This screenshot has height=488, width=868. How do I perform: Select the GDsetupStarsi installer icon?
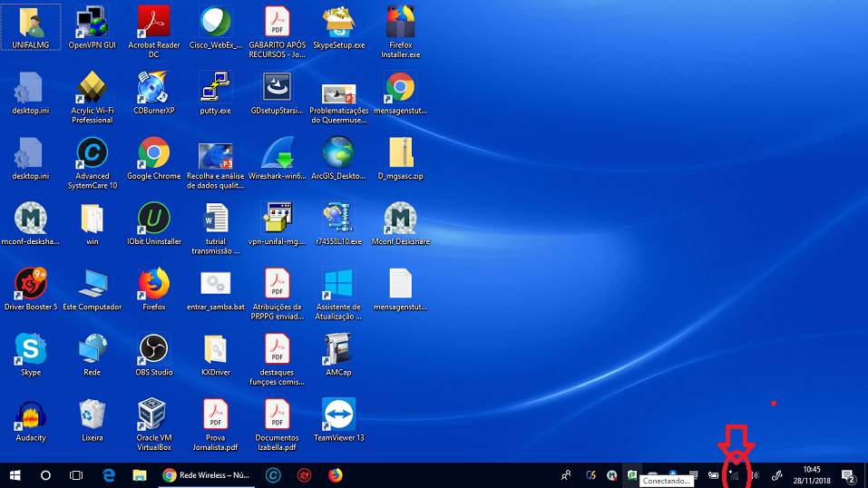[x=277, y=92]
